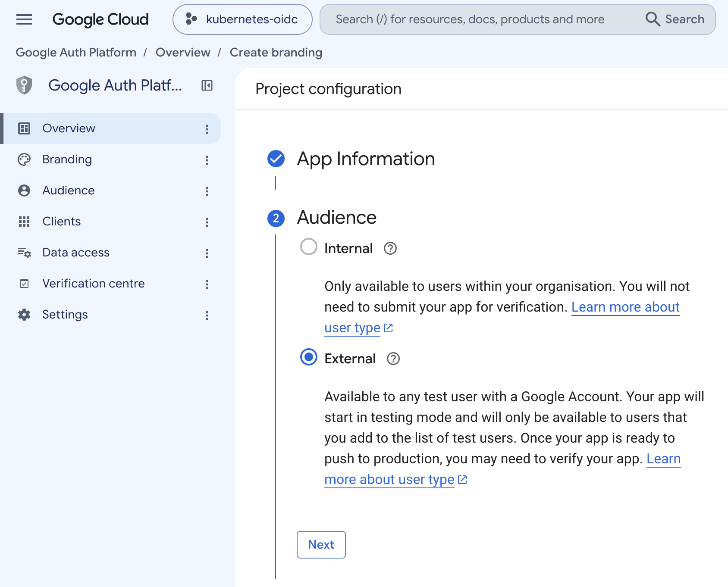728x587 pixels.
Task: Open more options for Settings
Action: tap(207, 315)
